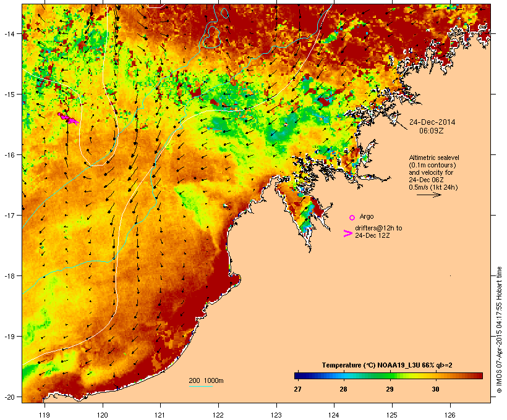Click the 'Altimetric sealevel' legend text

(434, 157)
